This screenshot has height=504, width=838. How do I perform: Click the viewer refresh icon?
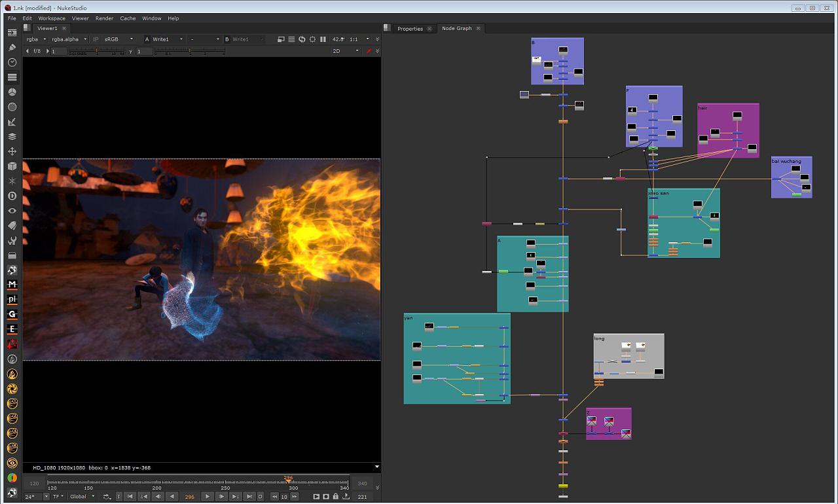[x=302, y=39]
